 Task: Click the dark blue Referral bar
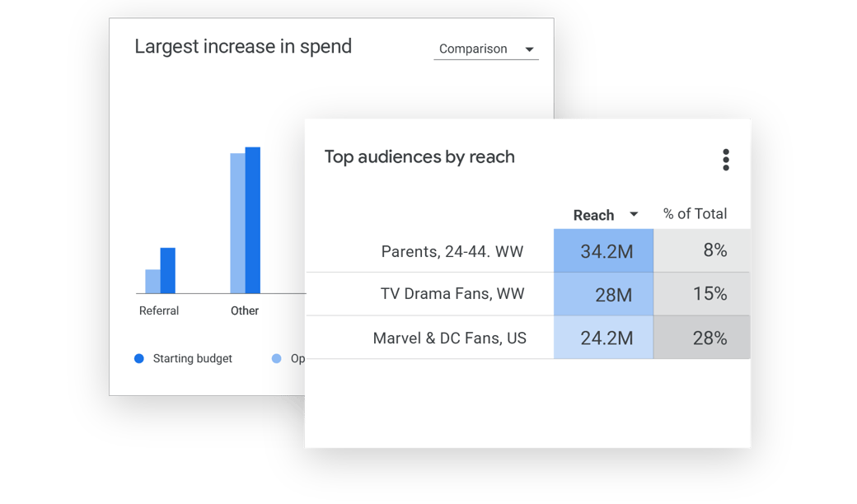[167, 272]
